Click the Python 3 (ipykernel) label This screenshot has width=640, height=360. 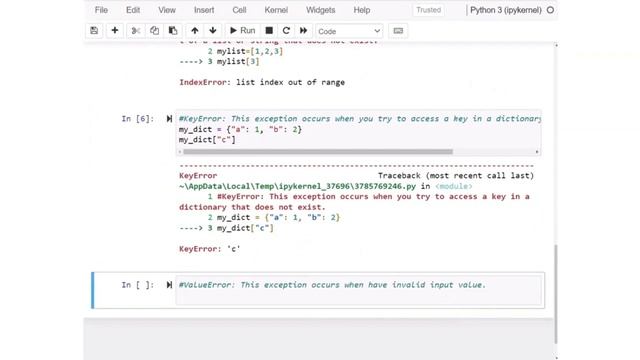[505, 10]
